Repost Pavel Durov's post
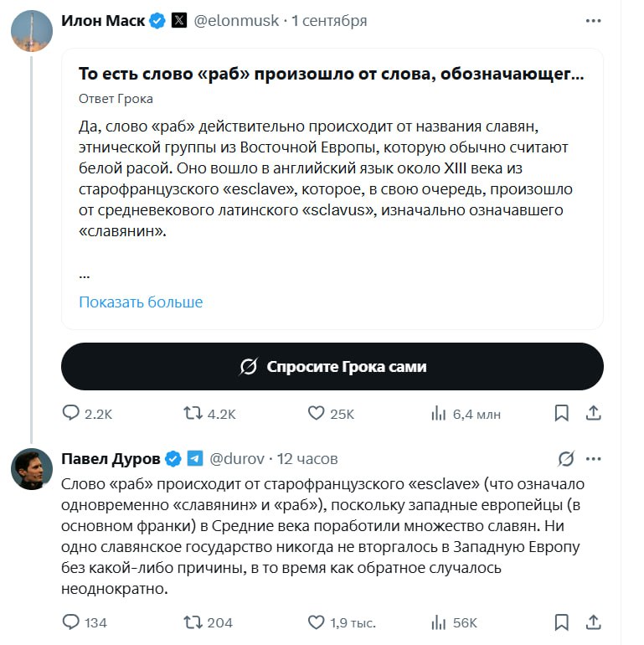The height and width of the screenshot is (645, 644). coord(193,622)
